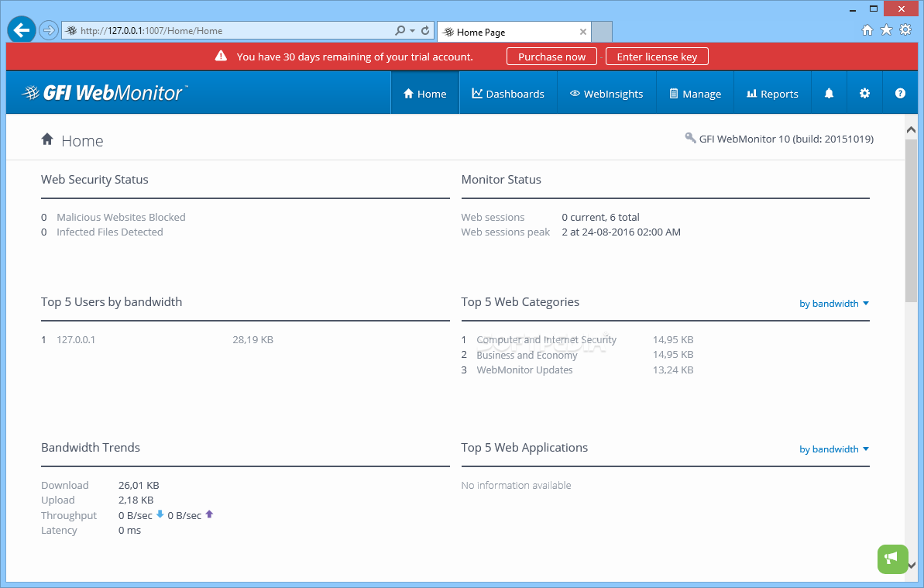The height and width of the screenshot is (588, 924).
Task: Select the Home Page browser tab
Action: 514,32
